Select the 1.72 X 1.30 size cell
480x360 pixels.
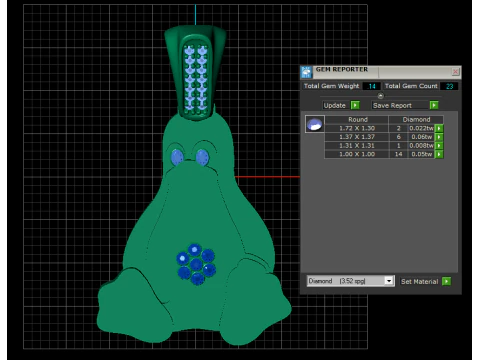click(x=357, y=128)
